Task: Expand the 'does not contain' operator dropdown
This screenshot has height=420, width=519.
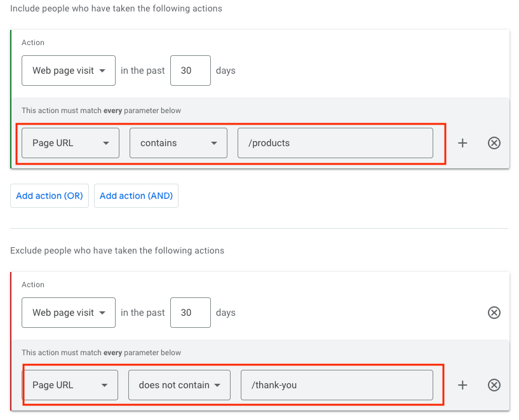Action: point(179,385)
